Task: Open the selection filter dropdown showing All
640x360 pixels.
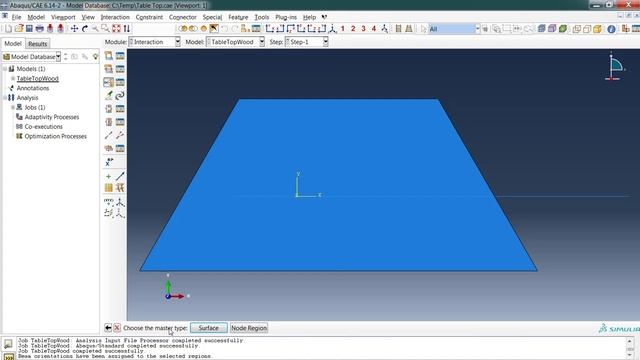Action: tap(454, 29)
